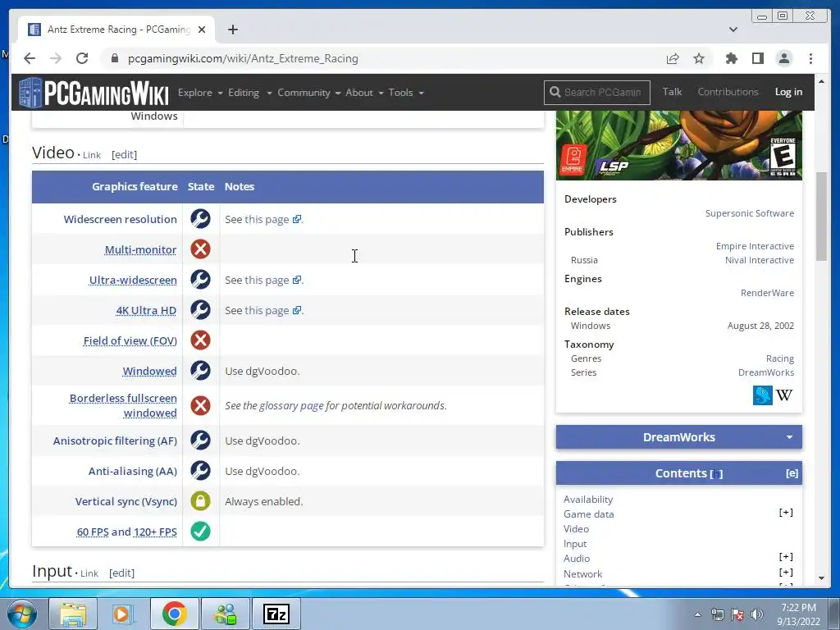Open the Wikipedia W icon link
The image size is (840, 630).
pyautogui.click(x=783, y=395)
